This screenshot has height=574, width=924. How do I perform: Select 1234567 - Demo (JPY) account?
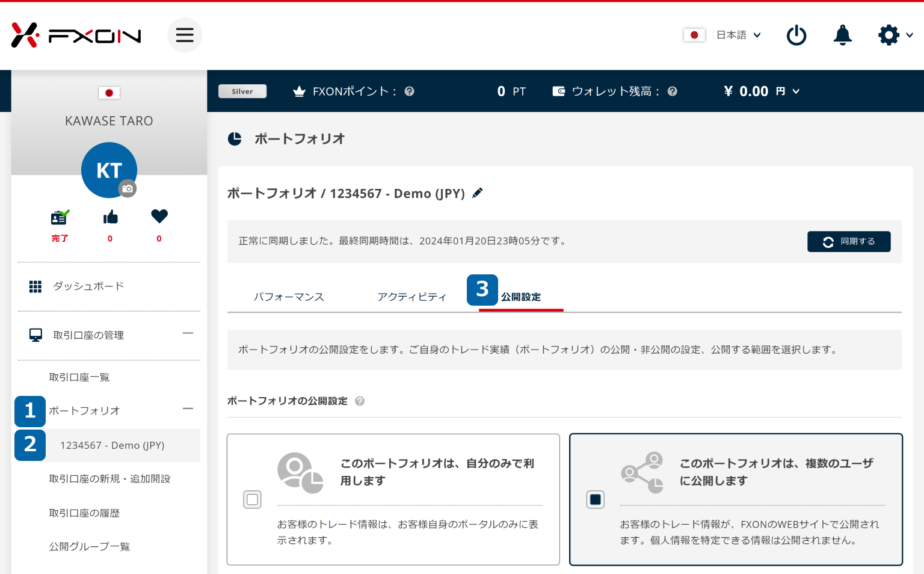[x=112, y=445]
